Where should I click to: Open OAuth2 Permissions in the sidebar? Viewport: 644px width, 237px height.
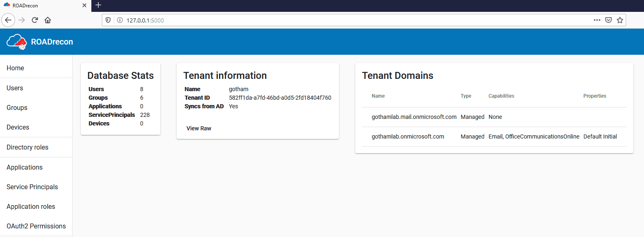[36, 226]
